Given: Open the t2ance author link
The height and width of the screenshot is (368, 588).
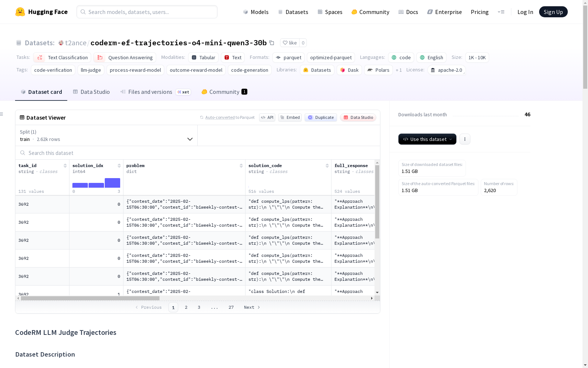Looking at the screenshot, I should (x=76, y=43).
